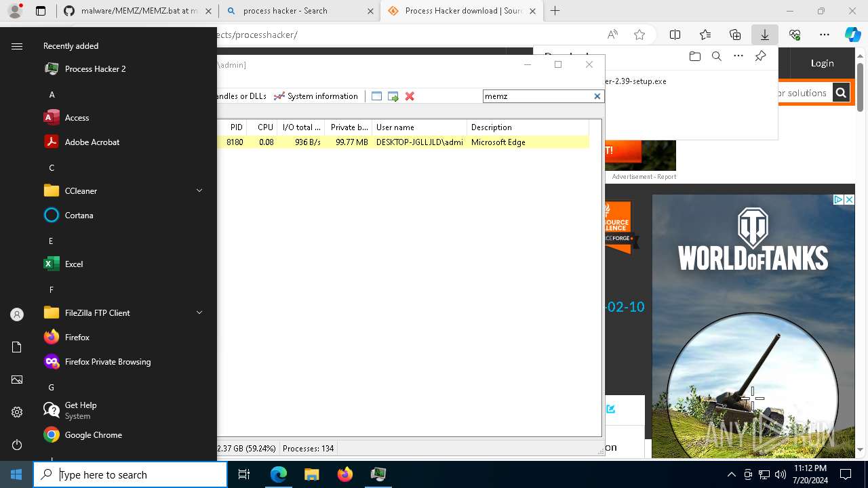Switch to Process Hacker on the taskbar
The image size is (868, 488).
point(378,474)
